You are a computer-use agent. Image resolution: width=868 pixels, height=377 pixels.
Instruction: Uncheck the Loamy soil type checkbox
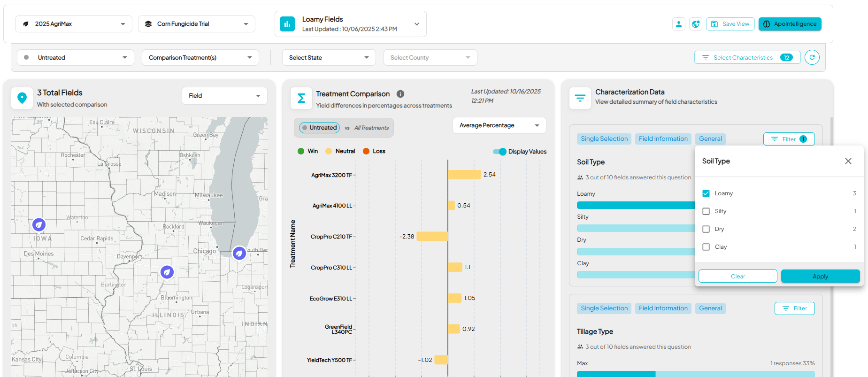point(706,193)
